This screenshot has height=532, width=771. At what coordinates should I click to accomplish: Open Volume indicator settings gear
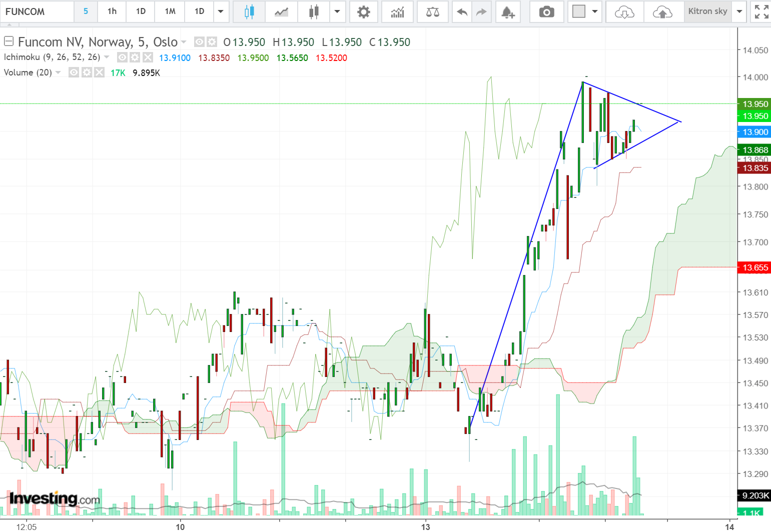87,72
